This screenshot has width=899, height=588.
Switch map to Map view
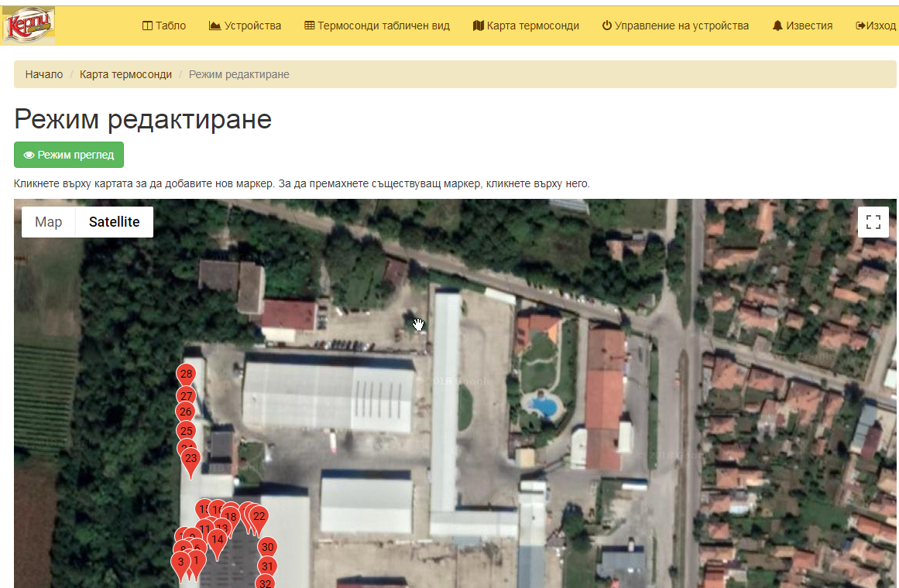48,222
